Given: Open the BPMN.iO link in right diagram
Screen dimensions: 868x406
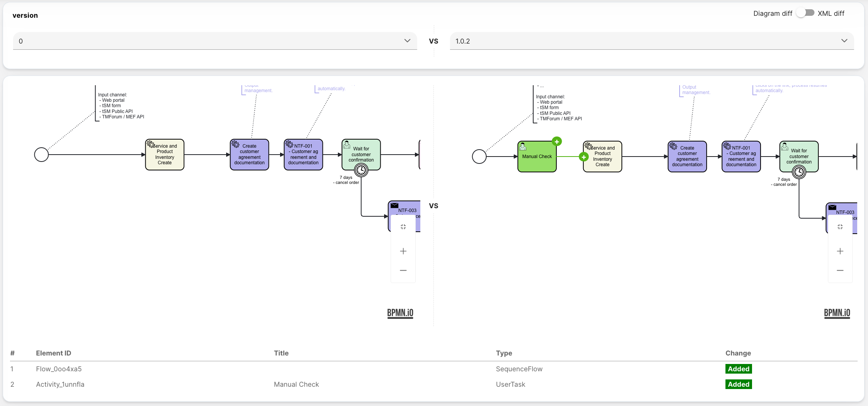Looking at the screenshot, I should pyautogui.click(x=837, y=313).
